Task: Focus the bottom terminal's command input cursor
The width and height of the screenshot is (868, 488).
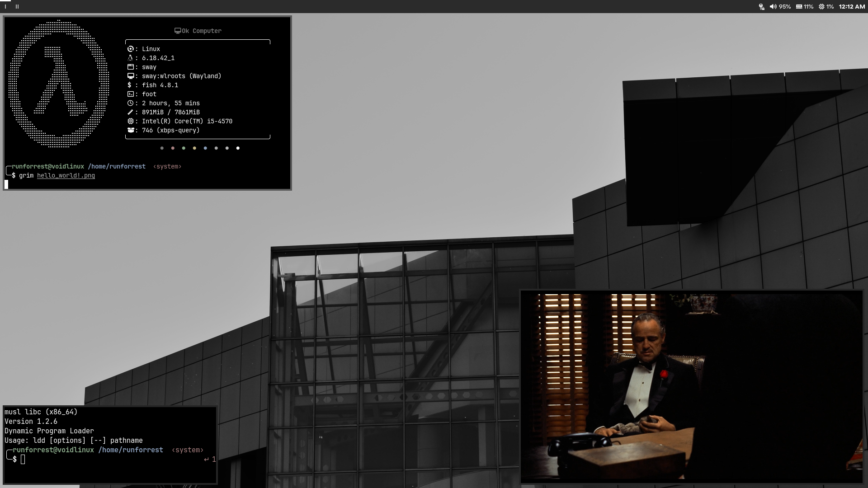Action: [x=23, y=460]
